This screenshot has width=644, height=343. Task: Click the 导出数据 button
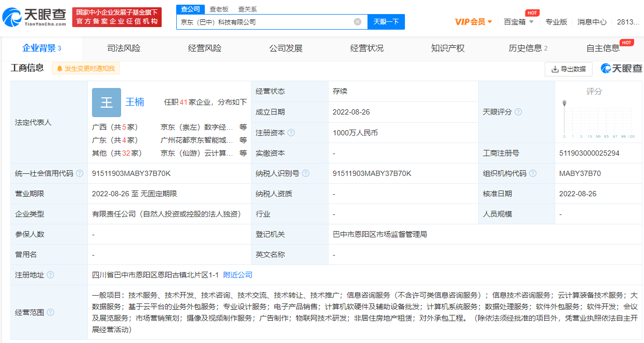point(568,69)
